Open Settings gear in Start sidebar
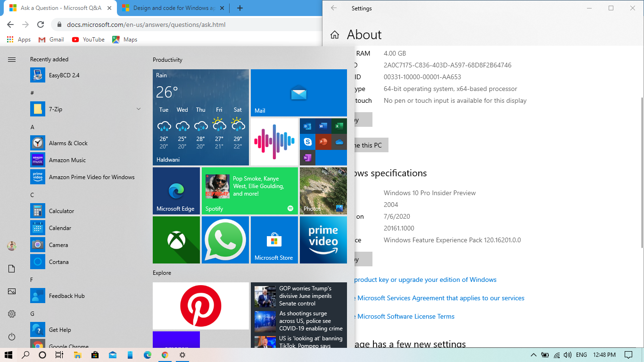The image size is (644, 362). pyautogui.click(x=12, y=314)
